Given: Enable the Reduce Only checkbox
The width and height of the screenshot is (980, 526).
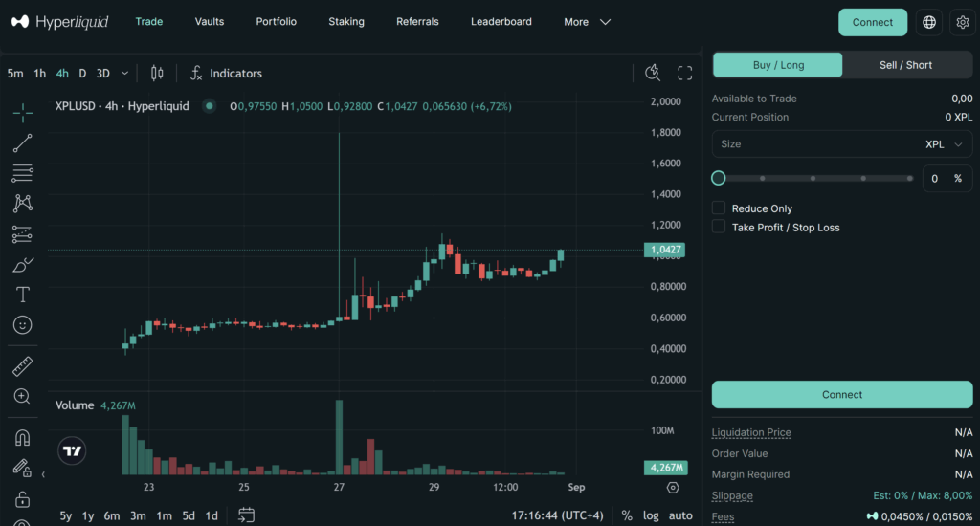Looking at the screenshot, I should click(719, 208).
